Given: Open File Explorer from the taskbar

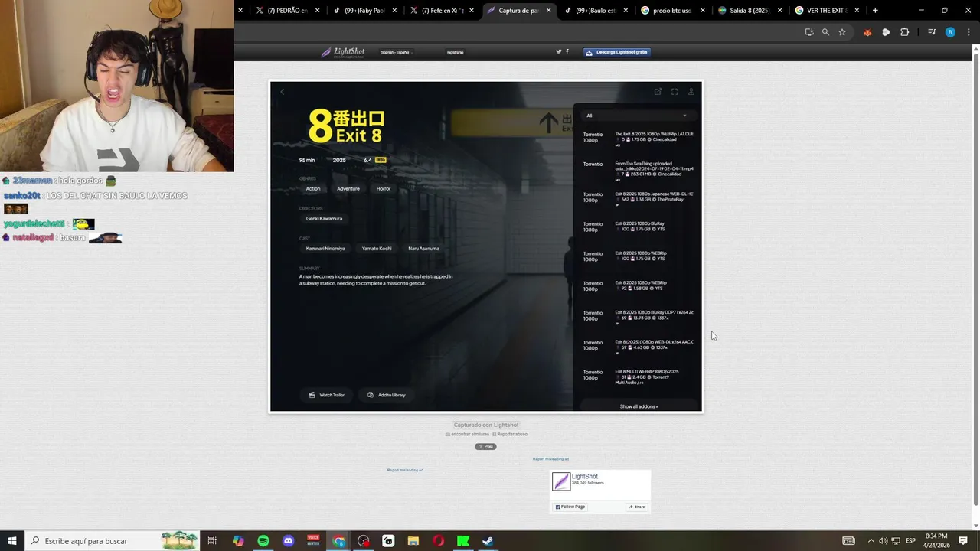Looking at the screenshot, I should tap(413, 541).
